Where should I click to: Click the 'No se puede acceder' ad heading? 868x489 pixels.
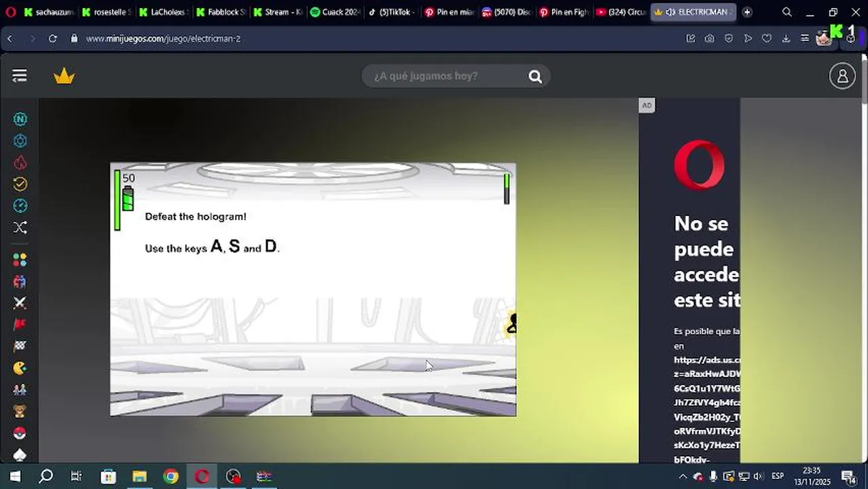click(x=706, y=261)
